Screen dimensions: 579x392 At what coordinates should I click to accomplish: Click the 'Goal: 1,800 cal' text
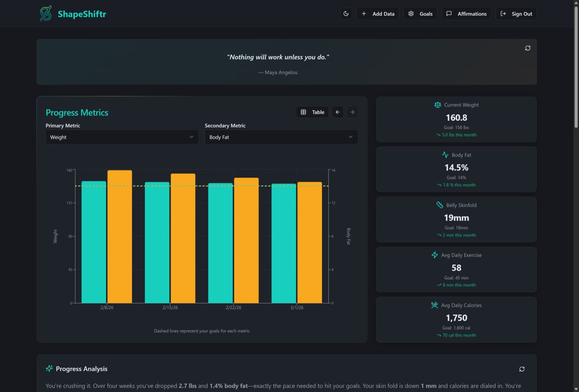point(456,328)
